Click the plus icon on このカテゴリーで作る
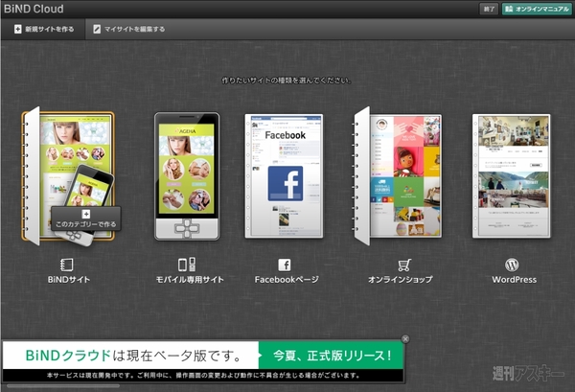 click(86, 214)
